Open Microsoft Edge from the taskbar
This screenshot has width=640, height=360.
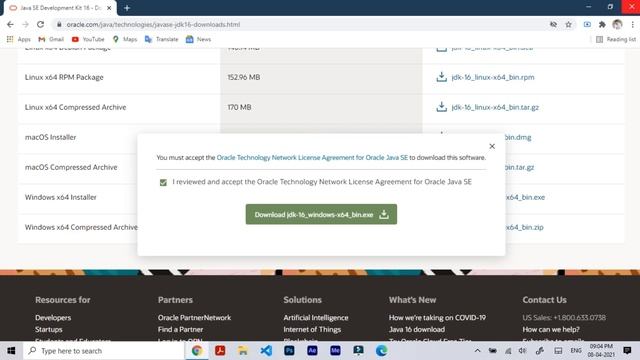(x=382, y=351)
